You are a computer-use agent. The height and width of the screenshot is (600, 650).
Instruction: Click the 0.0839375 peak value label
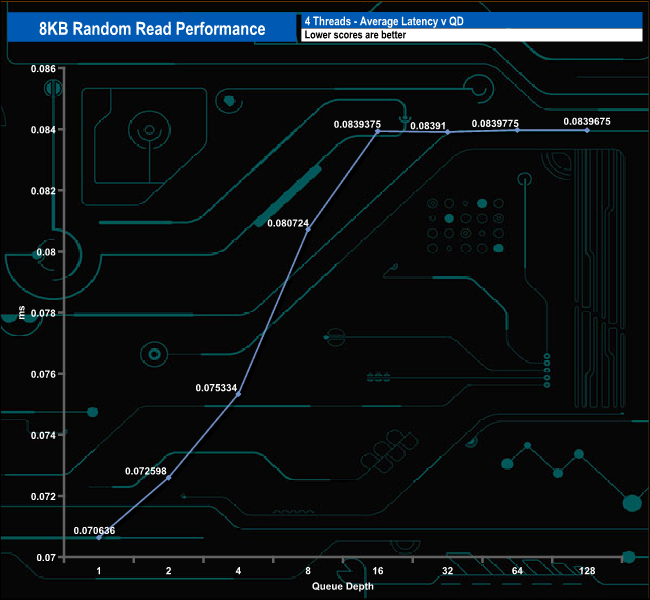(357, 125)
